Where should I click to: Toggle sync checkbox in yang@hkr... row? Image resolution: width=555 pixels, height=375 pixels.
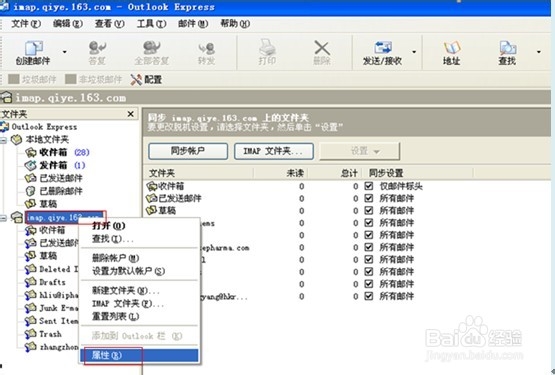(369, 296)
